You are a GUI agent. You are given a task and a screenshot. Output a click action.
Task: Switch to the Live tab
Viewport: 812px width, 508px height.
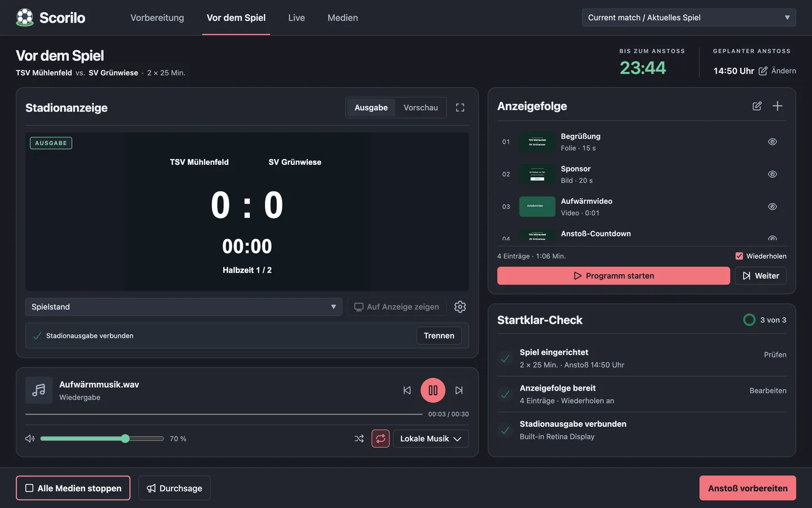(297, 17)
